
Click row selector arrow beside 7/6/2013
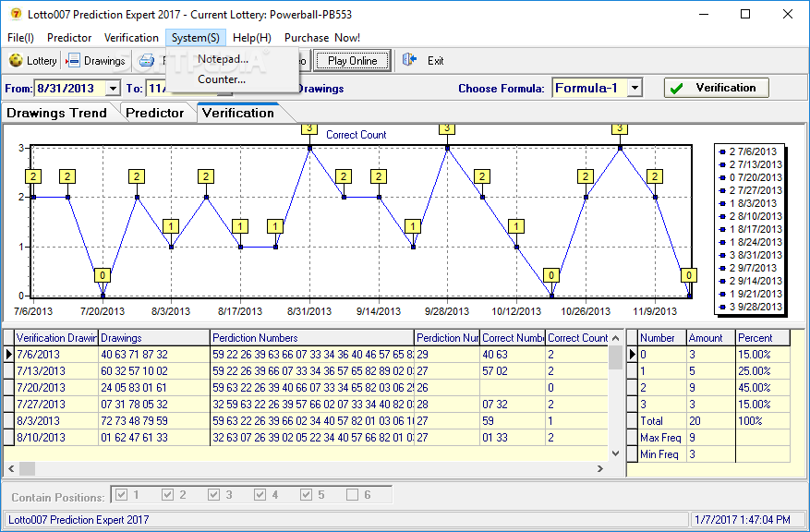9,355
